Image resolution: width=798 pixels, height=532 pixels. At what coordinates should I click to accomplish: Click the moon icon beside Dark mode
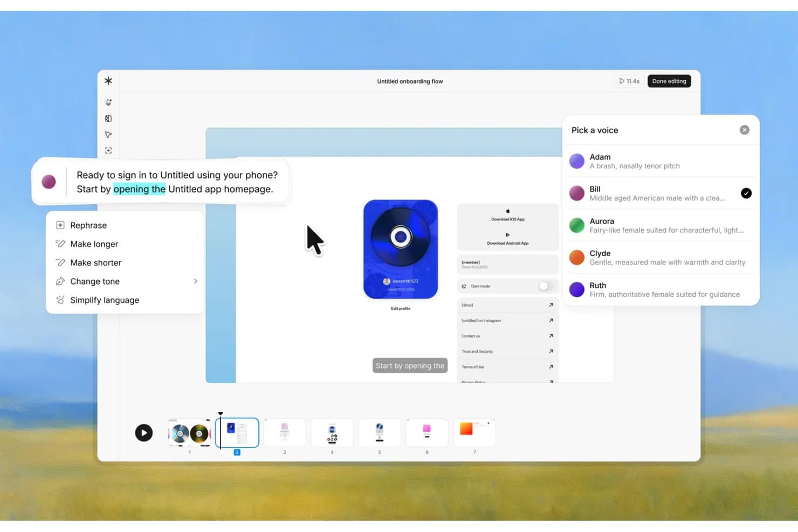464,286
